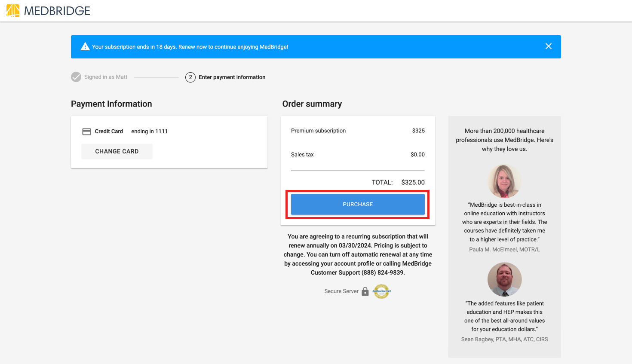Select the Signed in as Matt step
This screenshot has height=364, width=632.
tap(106, 77)
